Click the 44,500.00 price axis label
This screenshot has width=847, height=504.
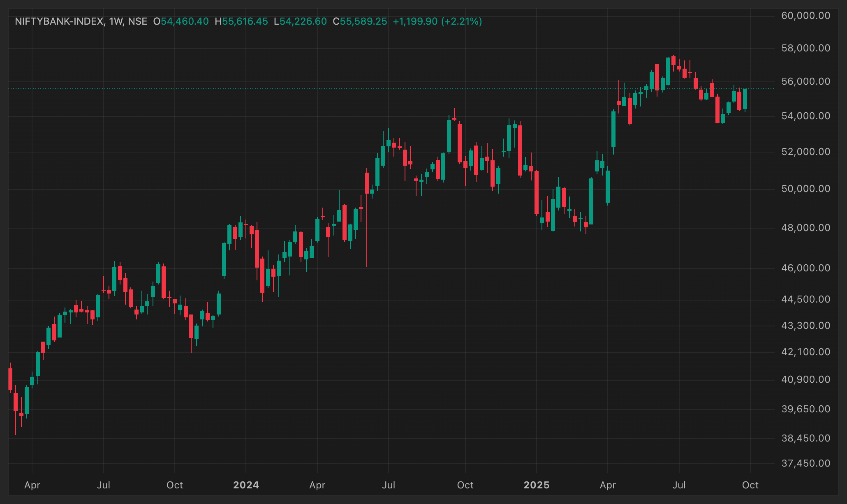[x=806, y=299]
